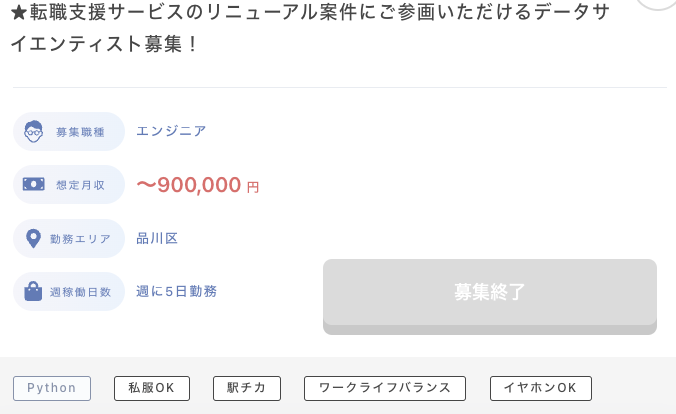Click the 品川区 work area value
This screenshot has width=676, height=414.
coord(157,238)
